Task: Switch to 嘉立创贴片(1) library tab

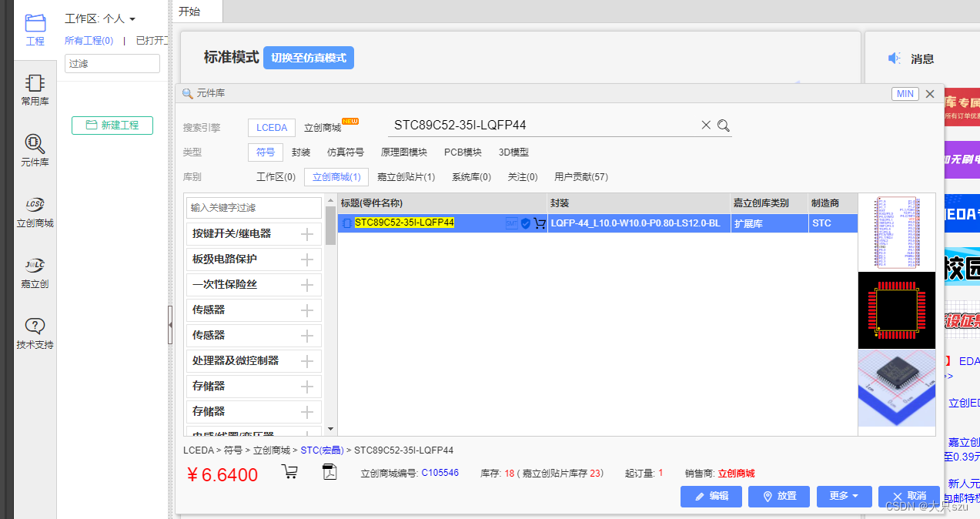Action: pyautogui.click(x=406, y=177)
